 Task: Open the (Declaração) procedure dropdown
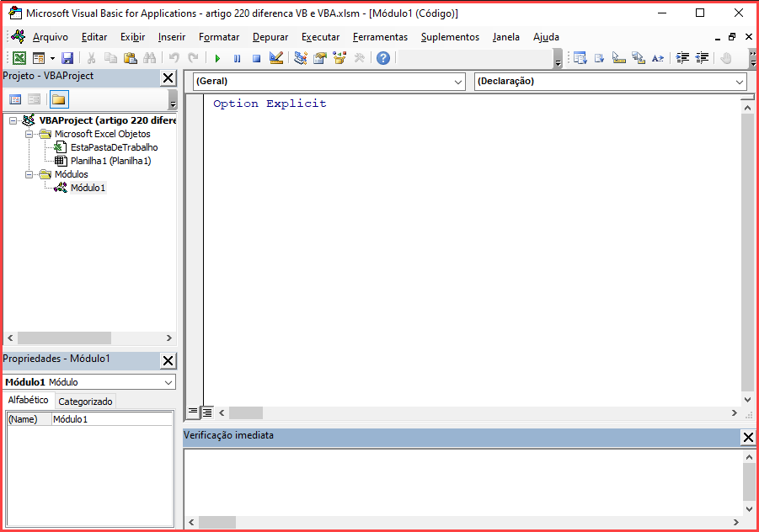click(x=611, y=82)
